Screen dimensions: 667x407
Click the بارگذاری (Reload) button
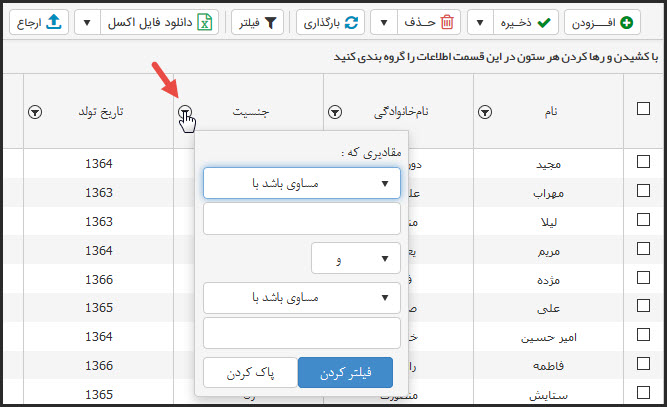click(x=331, y=22)
